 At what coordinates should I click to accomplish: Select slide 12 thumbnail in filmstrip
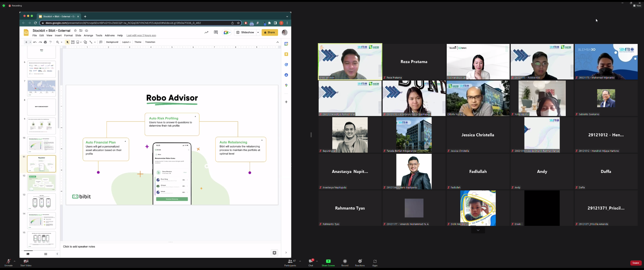42,183
